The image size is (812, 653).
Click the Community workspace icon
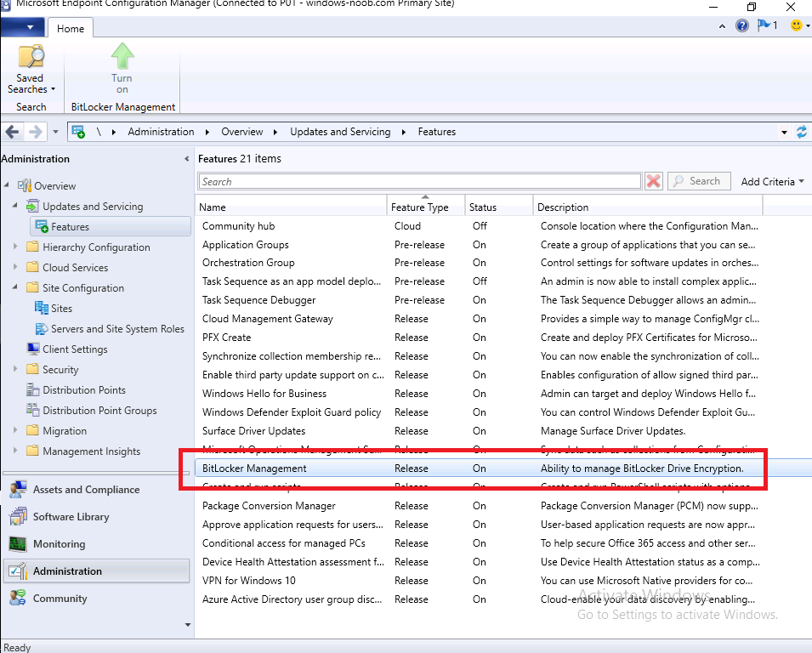pos(18,598)
